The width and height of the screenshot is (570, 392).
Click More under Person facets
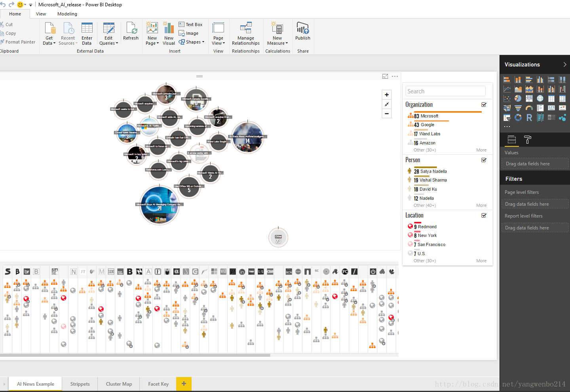click(481, 205)
